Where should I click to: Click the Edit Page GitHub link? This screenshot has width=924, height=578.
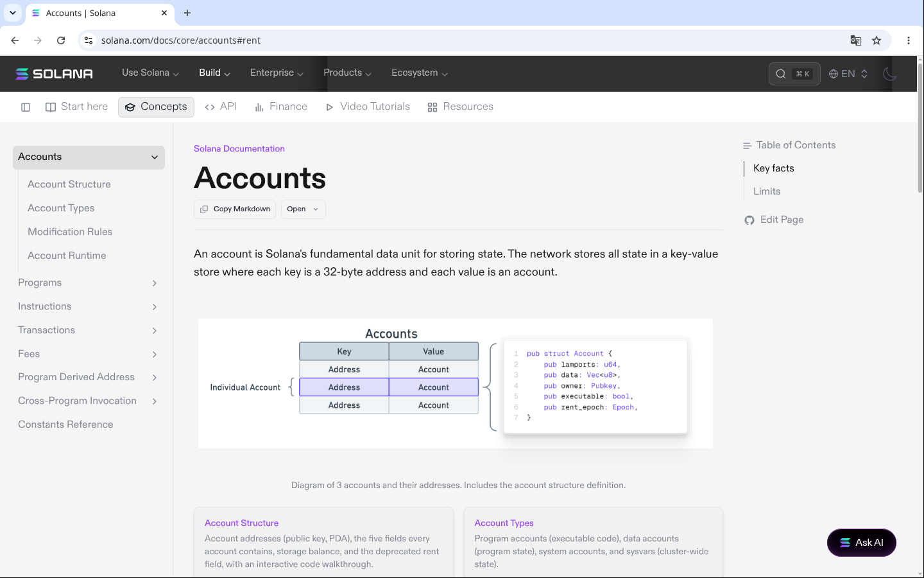coord(774,220)
